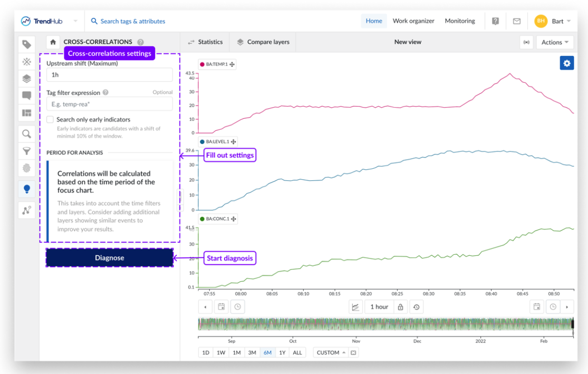Click the Tag filter expression field
The image size is (588, 374).
tap(110, 104)
